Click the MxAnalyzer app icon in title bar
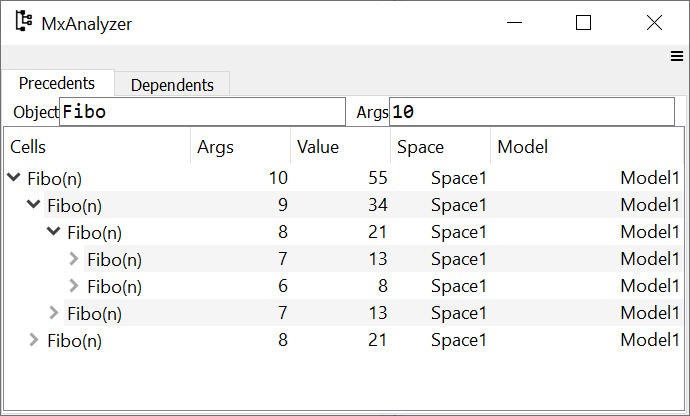This screenshot has width=690, height=416. [23, 22]
